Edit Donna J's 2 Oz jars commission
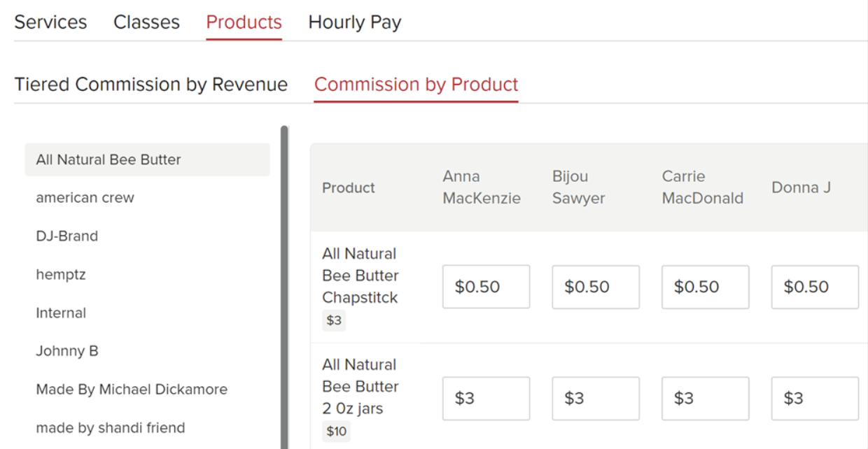Viewport: 868px width, 449px height. (x=814, y=399)
